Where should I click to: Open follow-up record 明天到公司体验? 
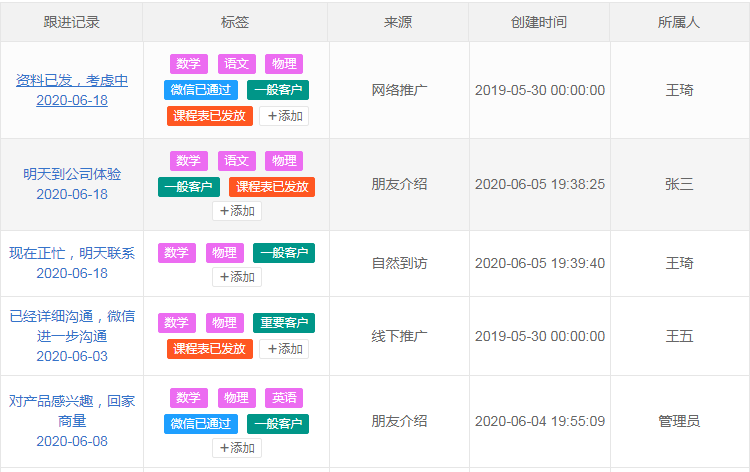[72, 174]
